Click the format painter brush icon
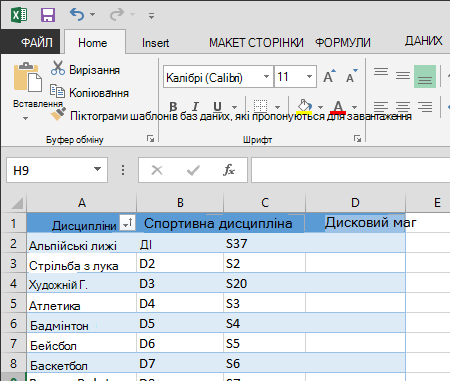Viewport: 450px width, 381px height. point(58,114)
